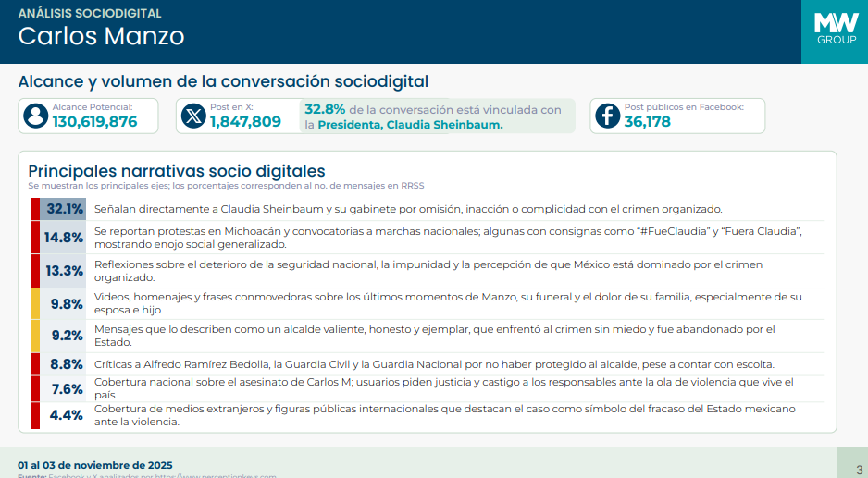The height and width of the screenshot is (478, 868).
Task: Click the 13.3% narrative about seguridad nacional
Action: [x=428, y=270]
